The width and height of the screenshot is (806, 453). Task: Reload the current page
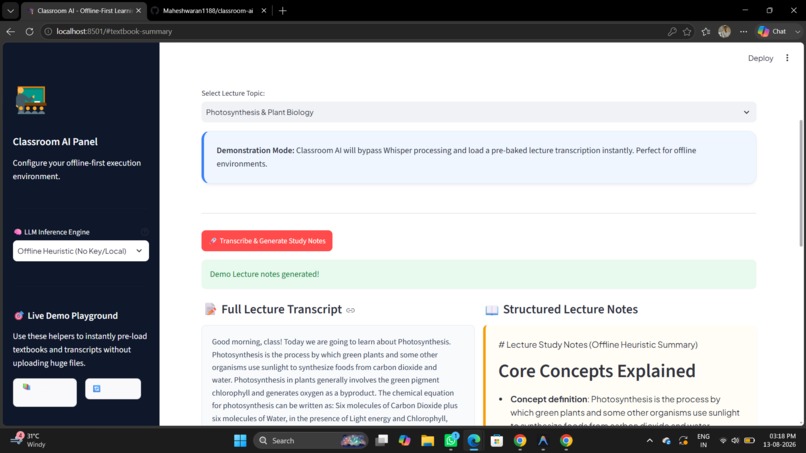pos(29,31)
